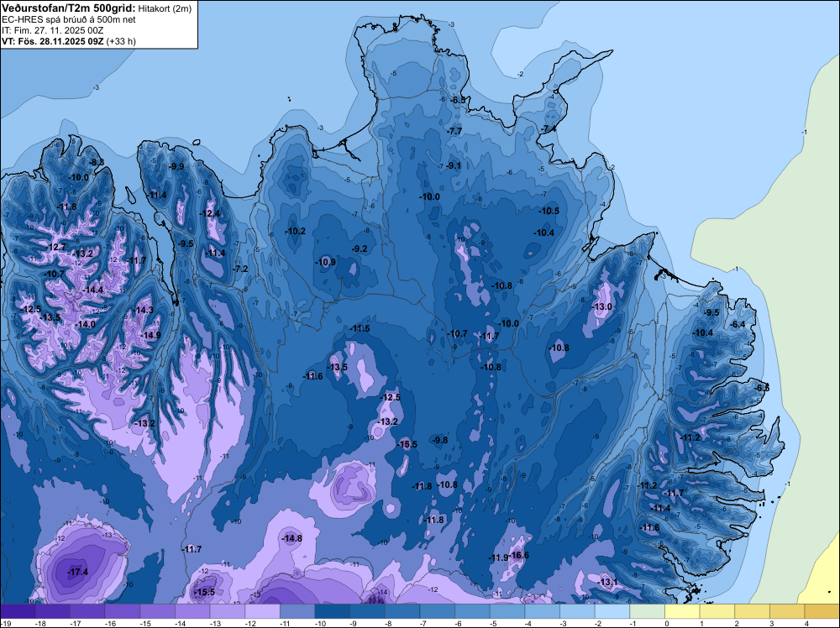This screenshot has width=840, height=628.
Task: Click the '-12.7' temperature value on the map
Action: click(x=57, y=248)
